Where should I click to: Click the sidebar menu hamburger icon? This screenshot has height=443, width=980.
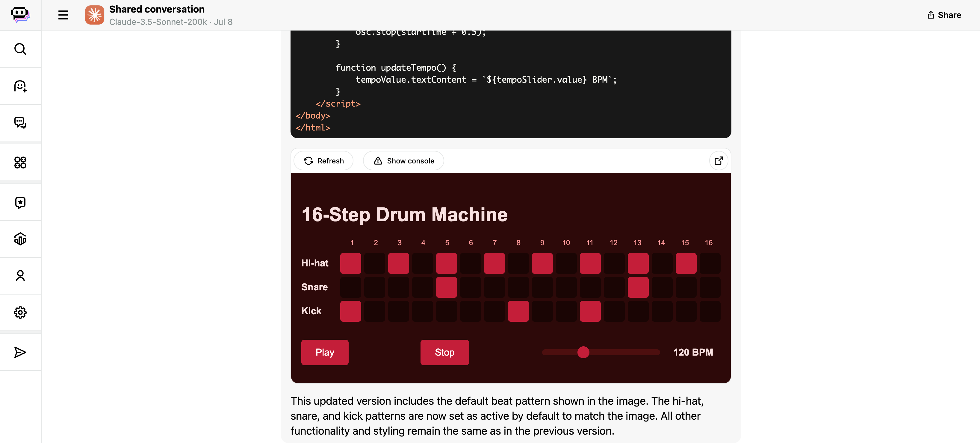coord(63,14)
